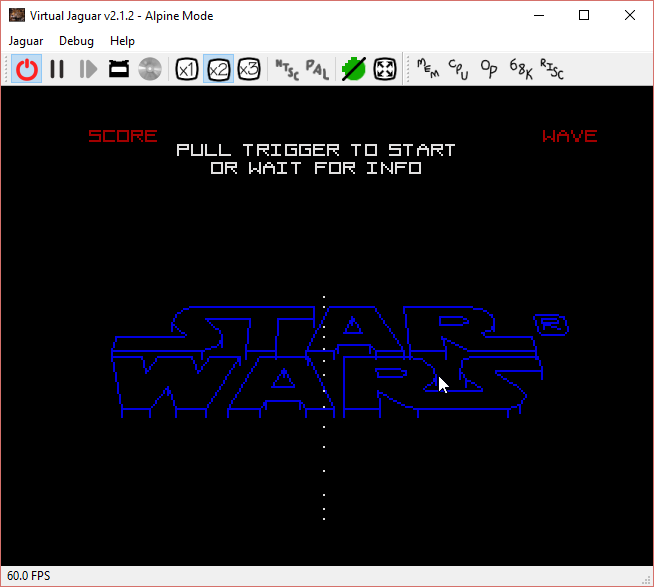This screenshot has height=587, width=654.
Task: Open the MEM memory browser
Action: 427,69
